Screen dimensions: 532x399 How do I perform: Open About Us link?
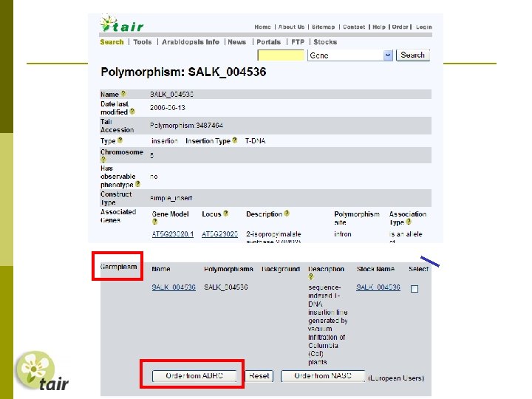tap(291, 27)
